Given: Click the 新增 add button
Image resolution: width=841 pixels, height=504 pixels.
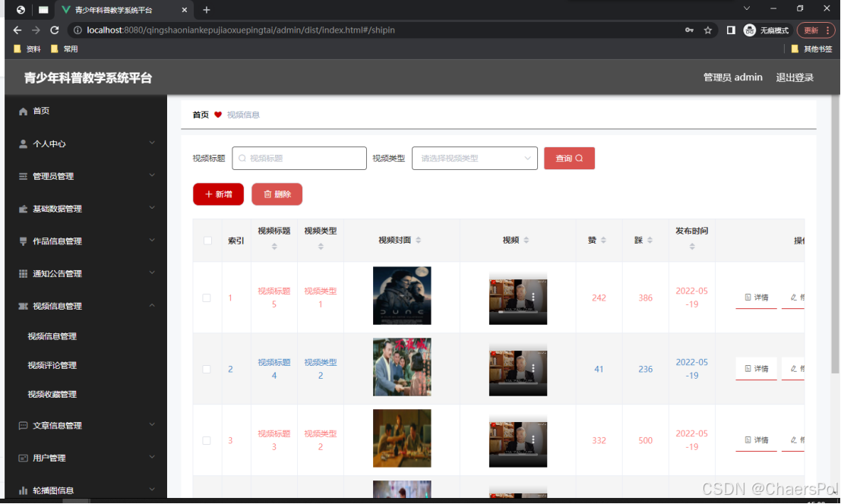Looking at the screenshot, I should [218, 194].
